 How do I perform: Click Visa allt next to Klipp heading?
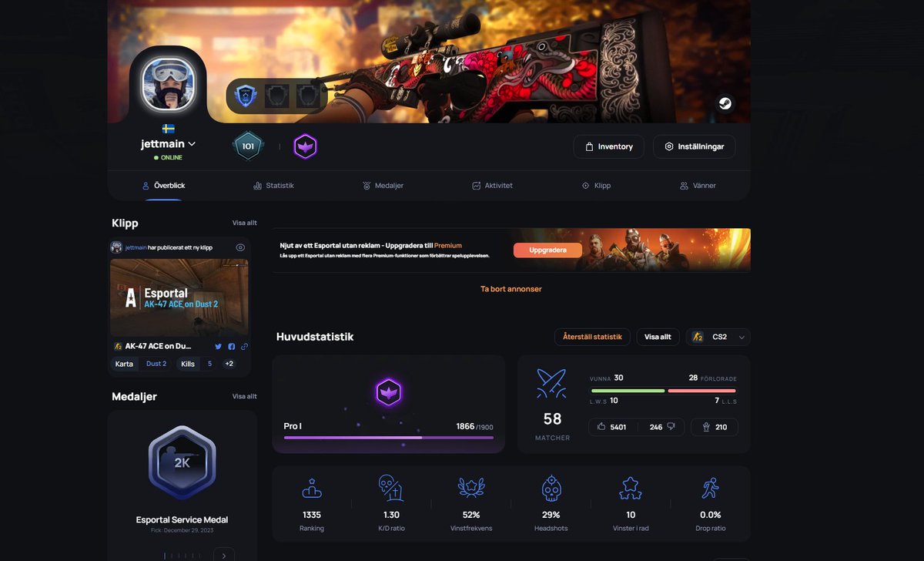(245, 223)
